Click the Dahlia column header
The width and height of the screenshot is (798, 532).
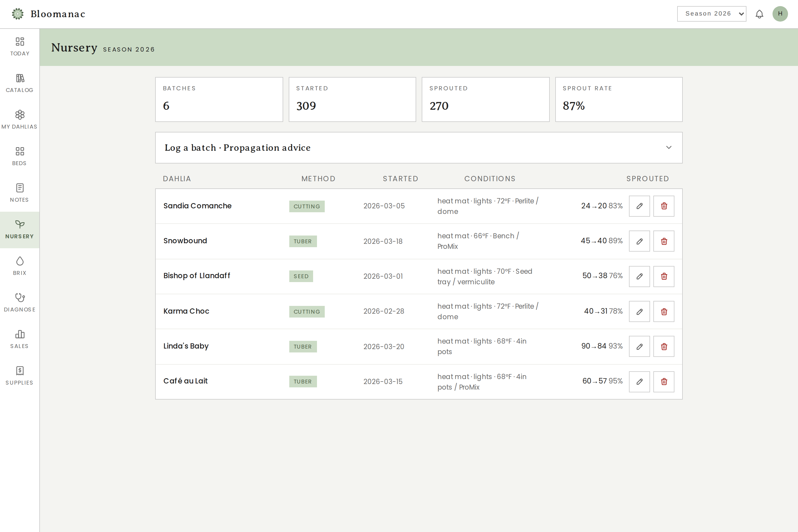tap(177, 179)
